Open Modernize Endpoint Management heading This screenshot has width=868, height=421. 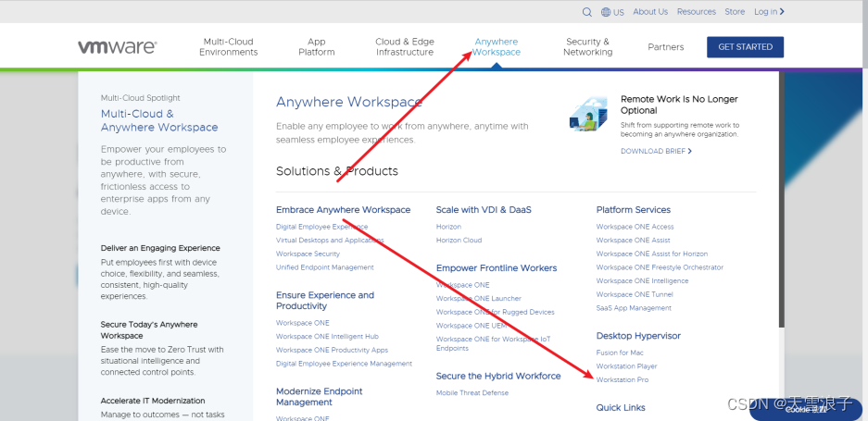point(320,397)
